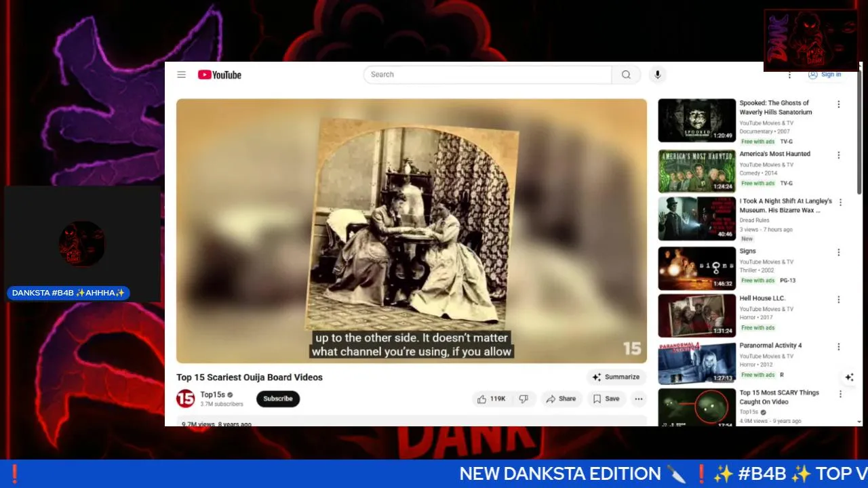Save the video to a playlist

(606, 399)
